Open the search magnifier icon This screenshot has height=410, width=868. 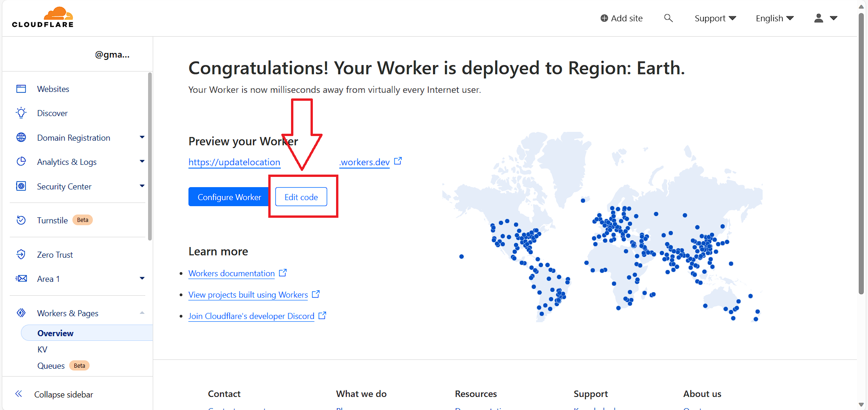[x=668, y=18]
